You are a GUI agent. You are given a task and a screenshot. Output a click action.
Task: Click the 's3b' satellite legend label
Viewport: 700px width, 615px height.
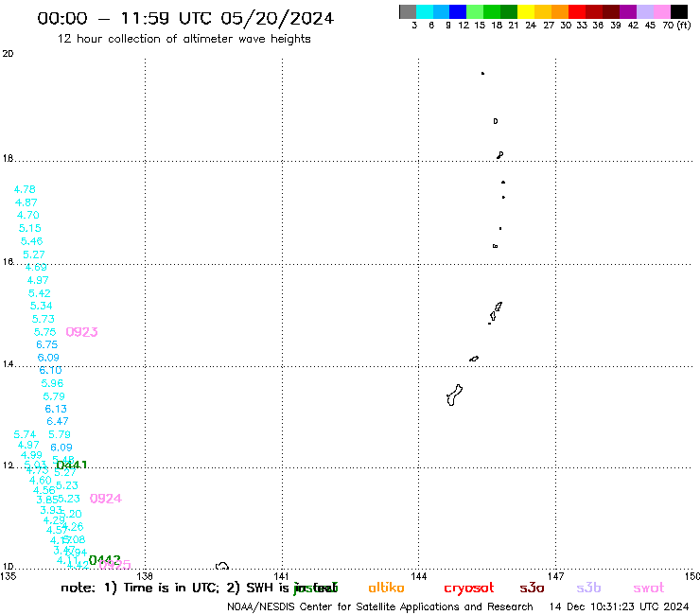(588, 588)
